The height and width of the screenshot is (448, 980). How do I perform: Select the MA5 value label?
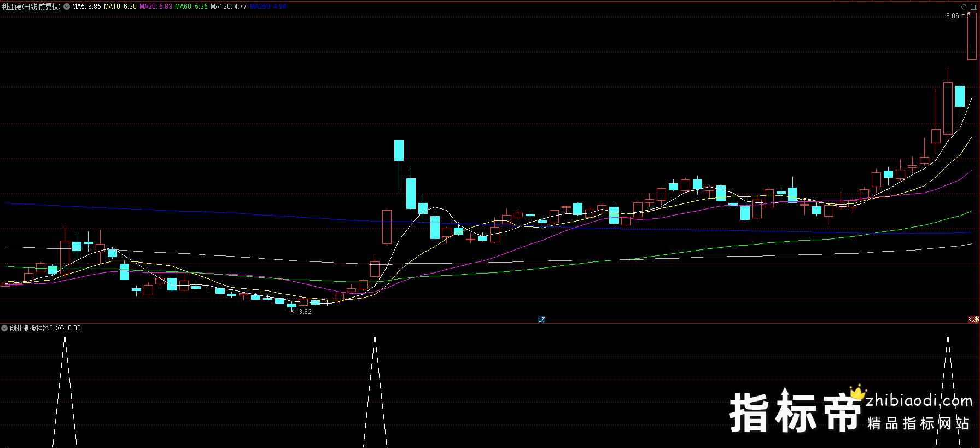[x=86, y=7]
